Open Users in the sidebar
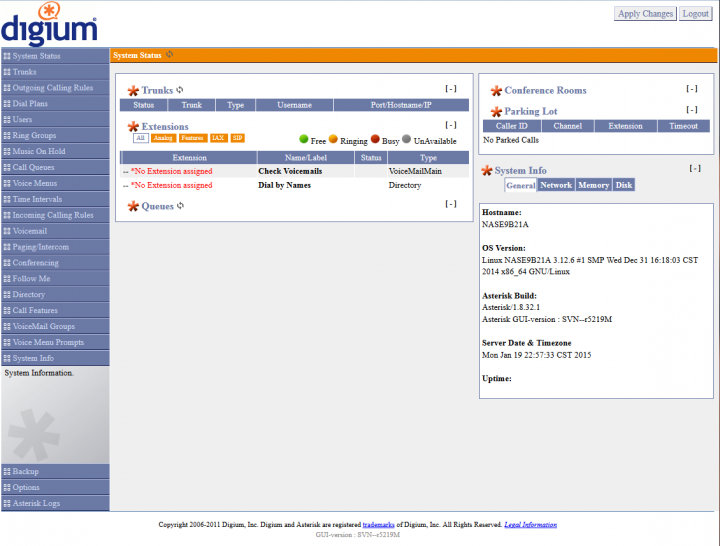 55,119
